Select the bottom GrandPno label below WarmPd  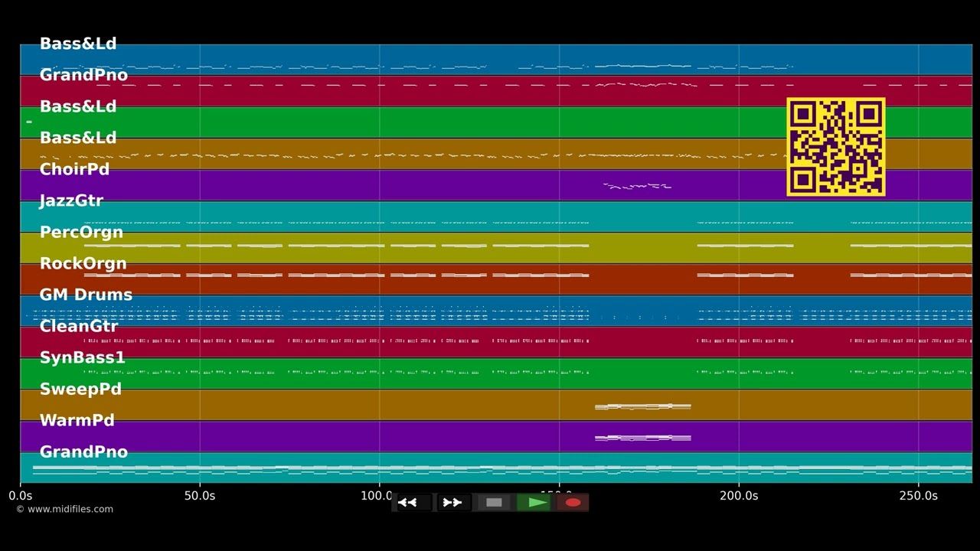83,452
